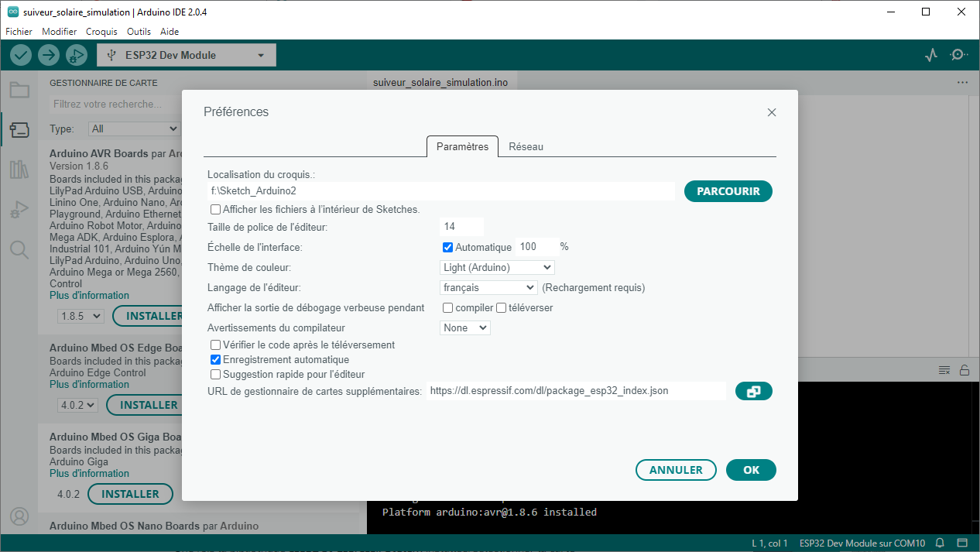Image resolution: width=980 pixels, height=552 pixels.
Task: Open the 1.8.5 version dropdown
Action: tap(81, 316)
